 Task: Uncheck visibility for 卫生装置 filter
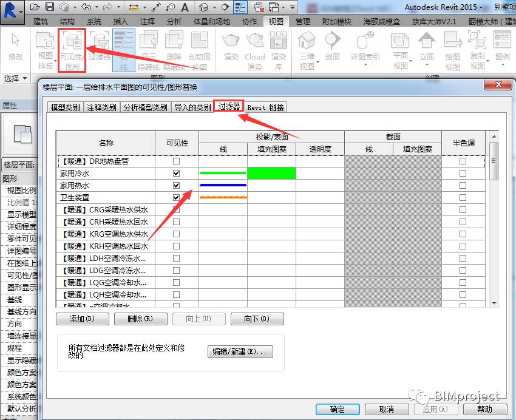point(177,198)
